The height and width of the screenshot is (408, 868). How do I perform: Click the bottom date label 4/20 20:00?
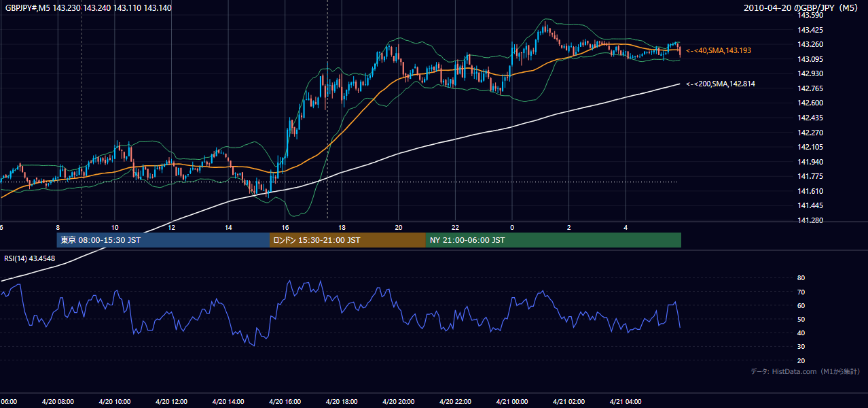coord(399,401)
